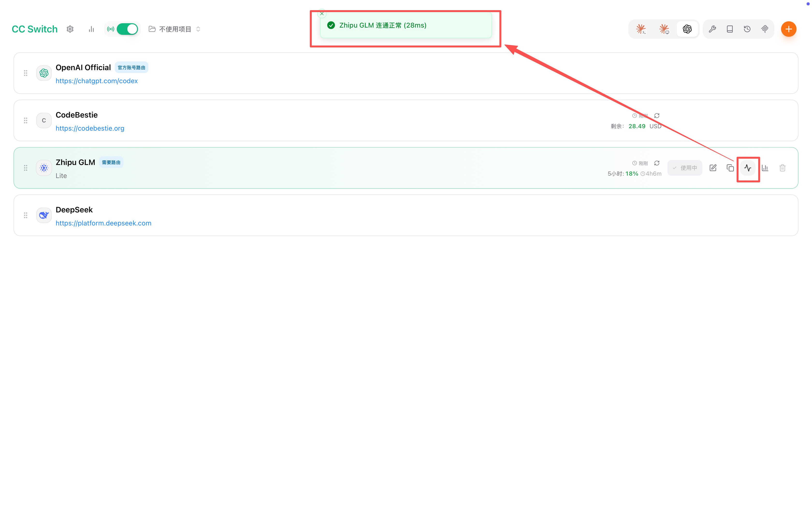Open the history clock icon in the header
812x508 pixels.
click(x=747, y=29)
